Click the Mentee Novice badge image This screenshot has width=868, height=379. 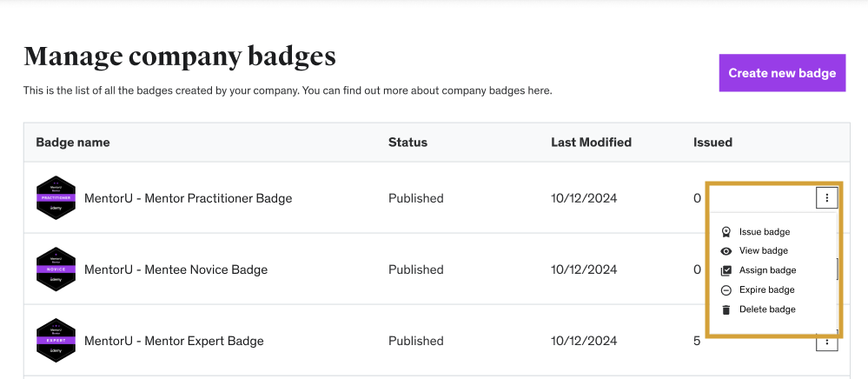click(x=56, y=269)
